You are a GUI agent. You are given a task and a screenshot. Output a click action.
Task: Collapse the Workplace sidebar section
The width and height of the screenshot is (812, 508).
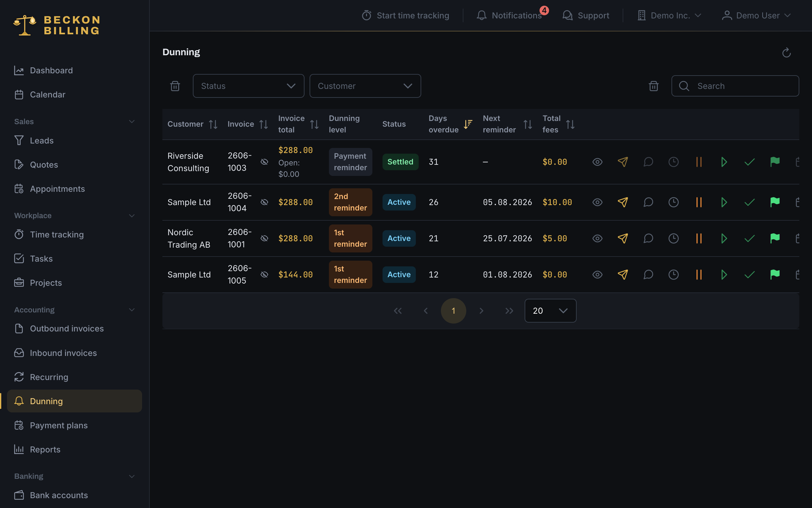[x=75, y=216]
